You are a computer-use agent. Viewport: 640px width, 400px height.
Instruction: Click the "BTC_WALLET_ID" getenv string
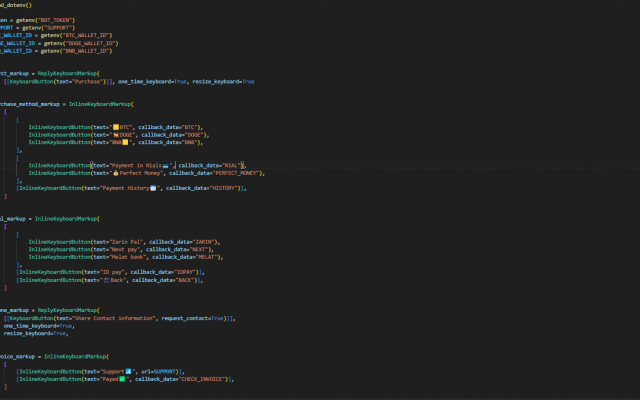[86, 36]
